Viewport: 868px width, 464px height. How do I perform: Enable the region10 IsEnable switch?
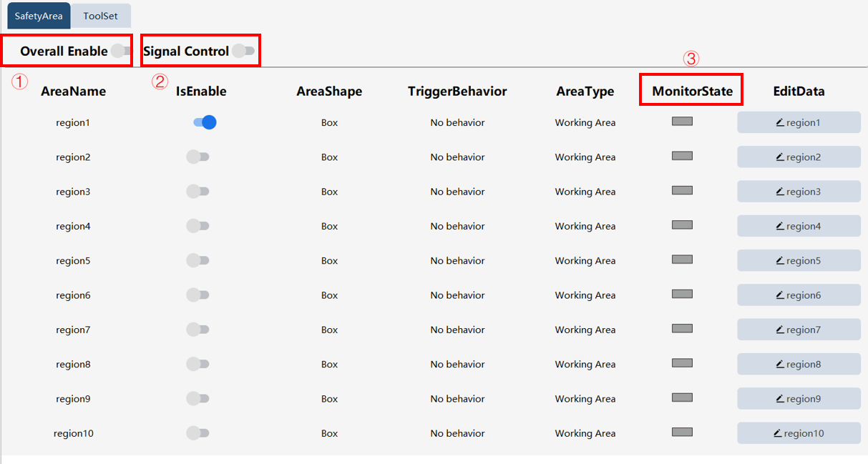198,433
